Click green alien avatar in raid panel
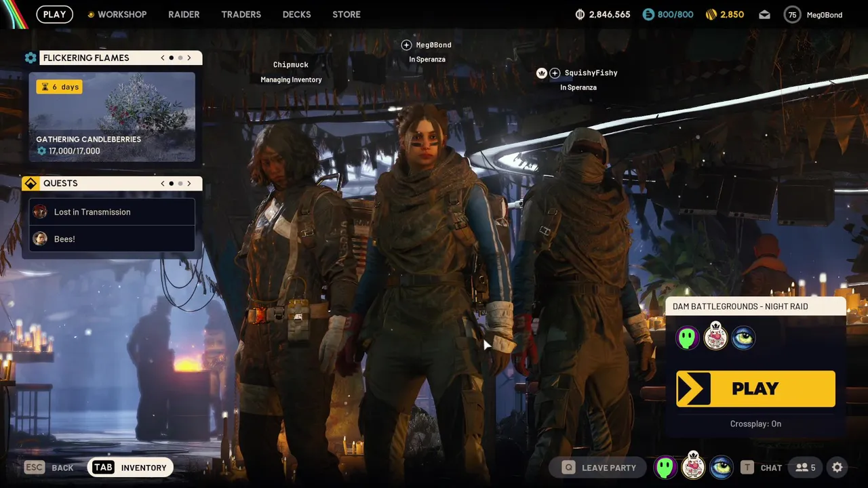Viewport: 868px width, 488px height. click(x=687, y=338)
